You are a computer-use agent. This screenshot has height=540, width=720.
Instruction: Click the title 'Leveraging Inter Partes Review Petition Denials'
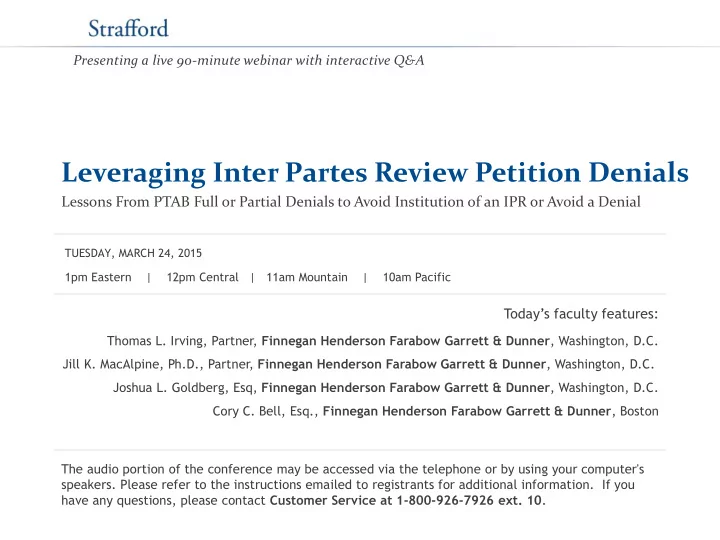375,173
